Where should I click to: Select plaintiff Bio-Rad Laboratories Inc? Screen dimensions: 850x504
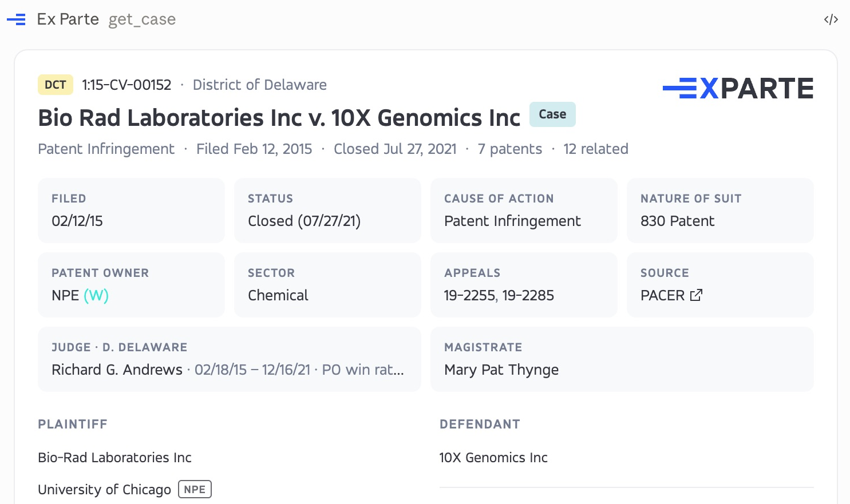tap(114, 458)
